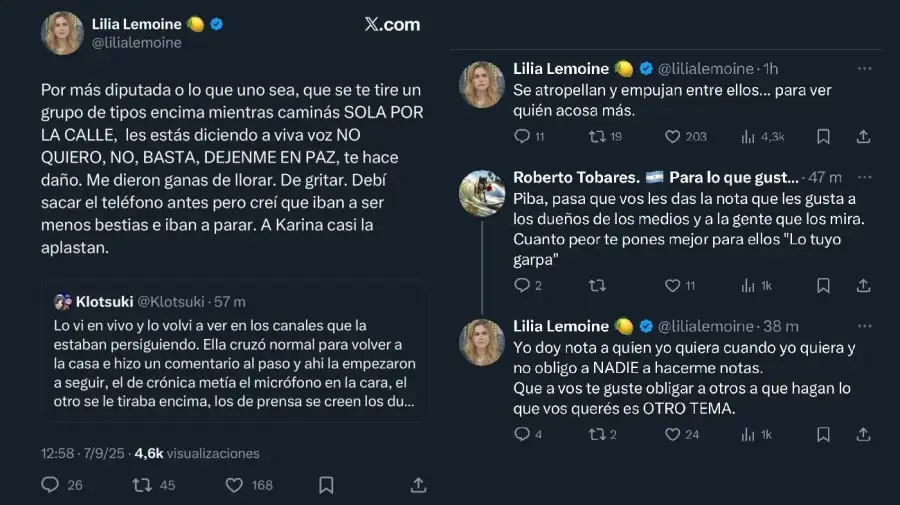Open the @lilialemoine handle in main tweet
The image size is (900, 505).
(x=137, y=43)
